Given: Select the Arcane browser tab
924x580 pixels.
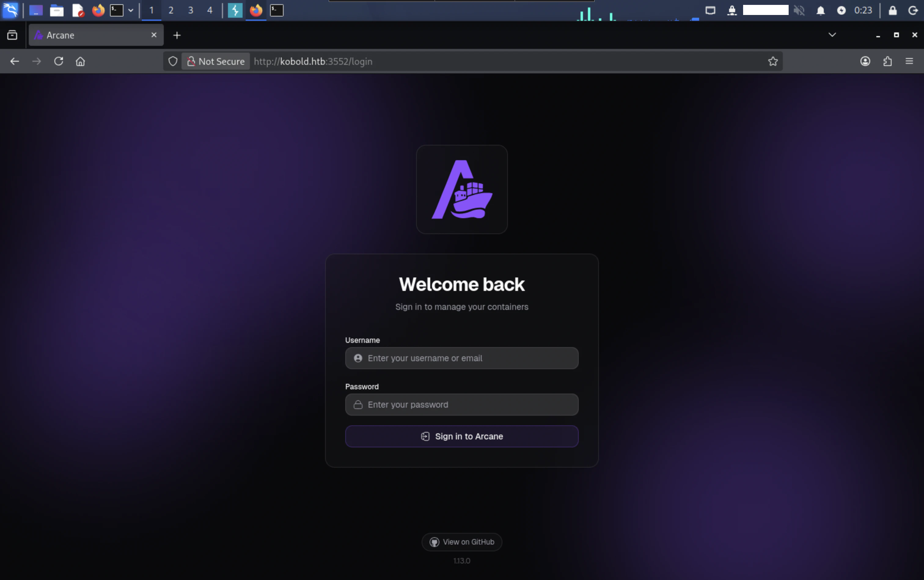Looking at the screenshot, I should click(x=96, y=35).
